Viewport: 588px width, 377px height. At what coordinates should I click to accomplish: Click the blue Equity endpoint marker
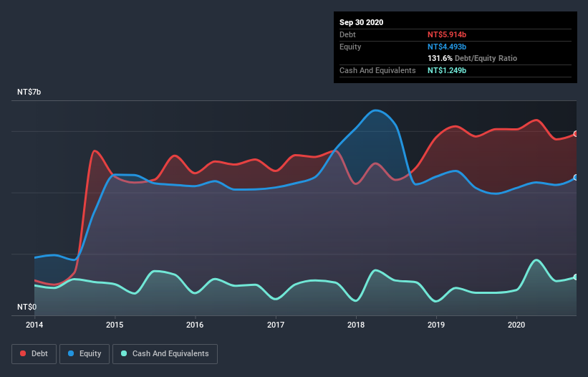point(576,178)
